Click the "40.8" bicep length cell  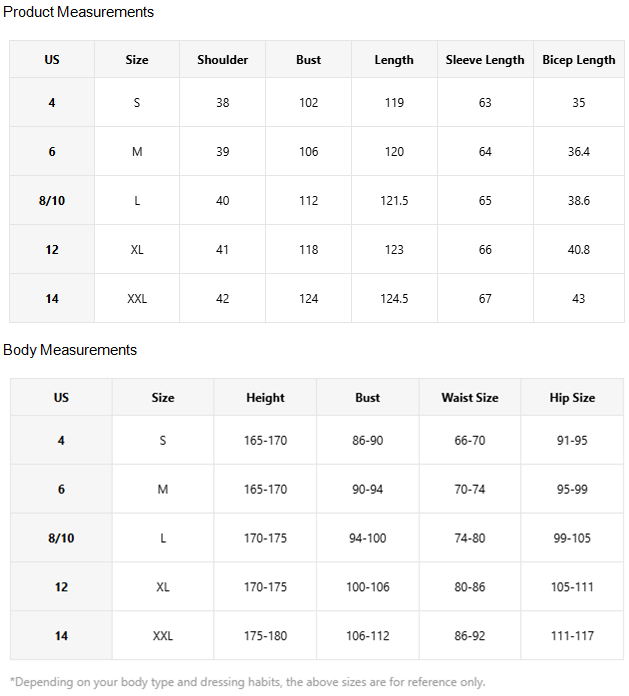[x=579, y=250]
